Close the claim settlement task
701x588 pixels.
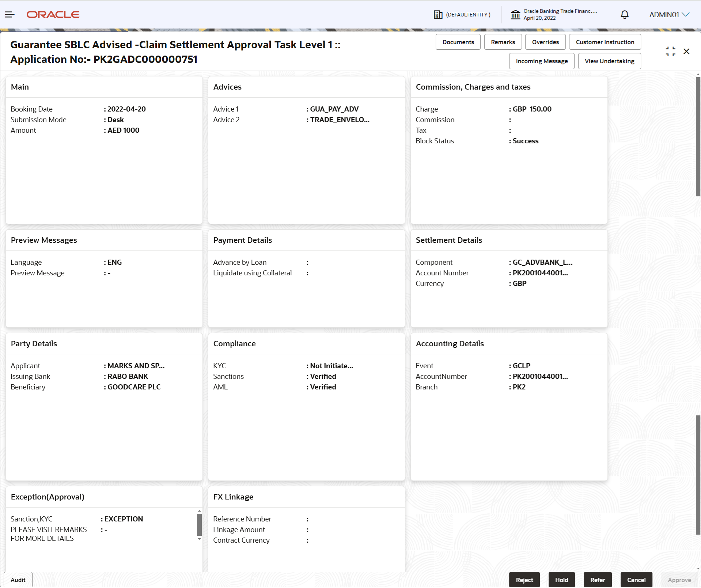click(x=686, y=51)
